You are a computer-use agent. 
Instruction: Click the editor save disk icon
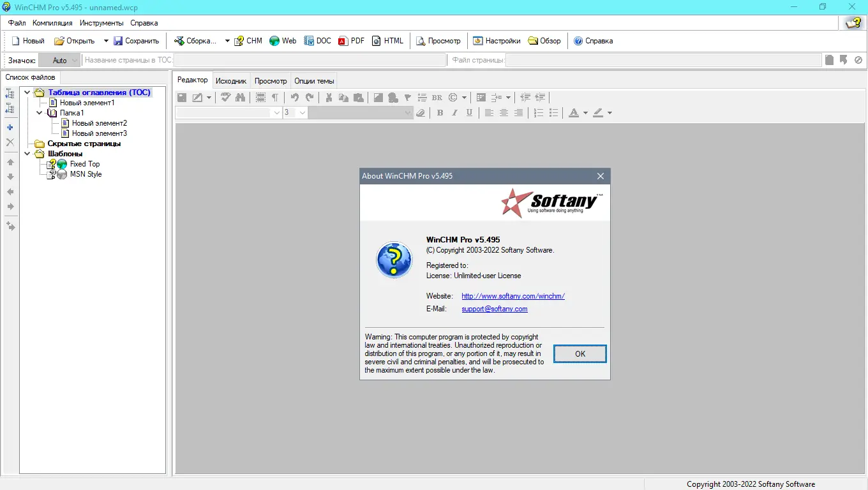pos(182,98)
